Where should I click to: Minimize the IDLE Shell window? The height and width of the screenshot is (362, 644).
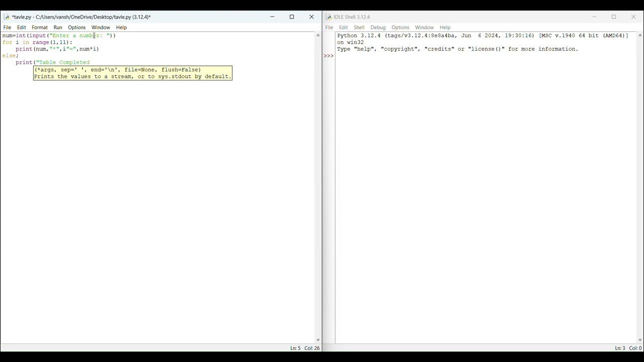(x=594, y=17)
